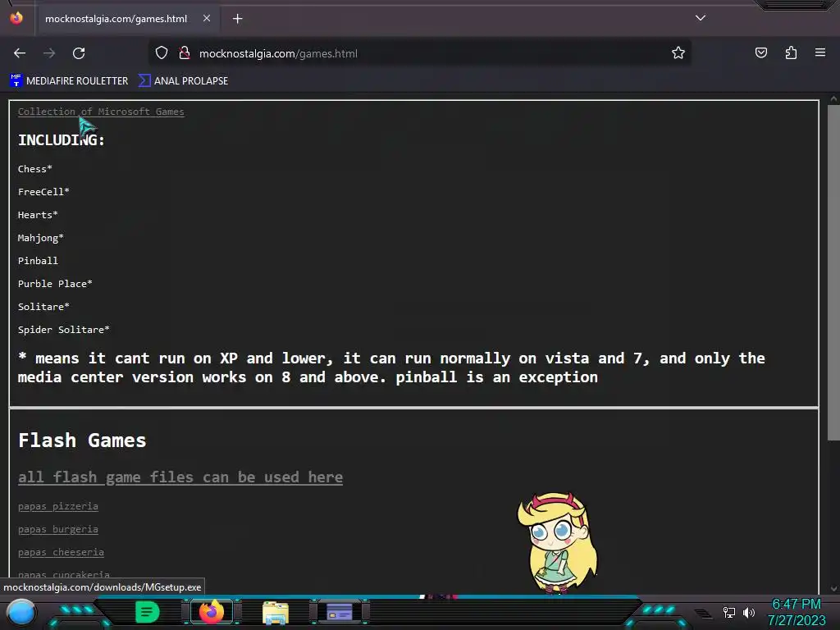Open all flash game files link
The width and height of the screenshot is (840, 630).
pyautogui.click(x=180, y=477)
